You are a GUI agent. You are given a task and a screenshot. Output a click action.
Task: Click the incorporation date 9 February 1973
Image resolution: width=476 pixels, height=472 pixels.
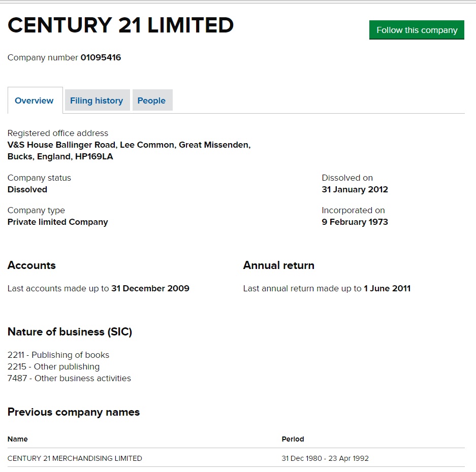coord(355,222)
